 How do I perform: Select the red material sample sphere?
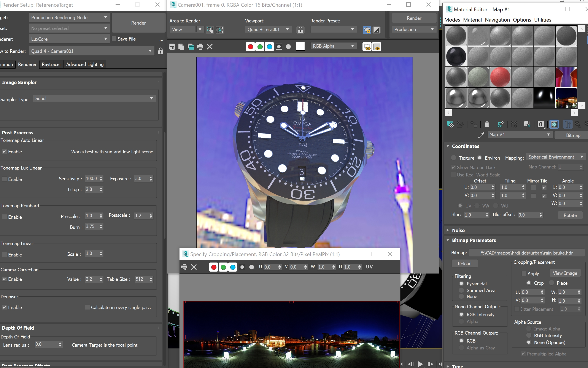point(500,77)
